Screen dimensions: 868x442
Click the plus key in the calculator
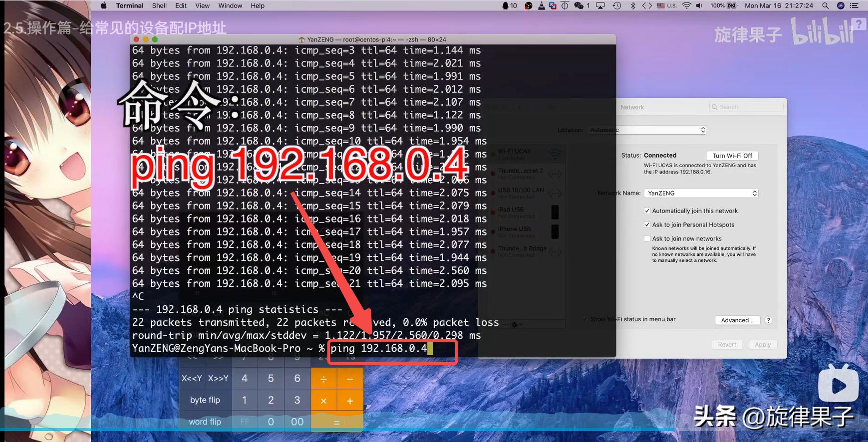click(350, 401)
